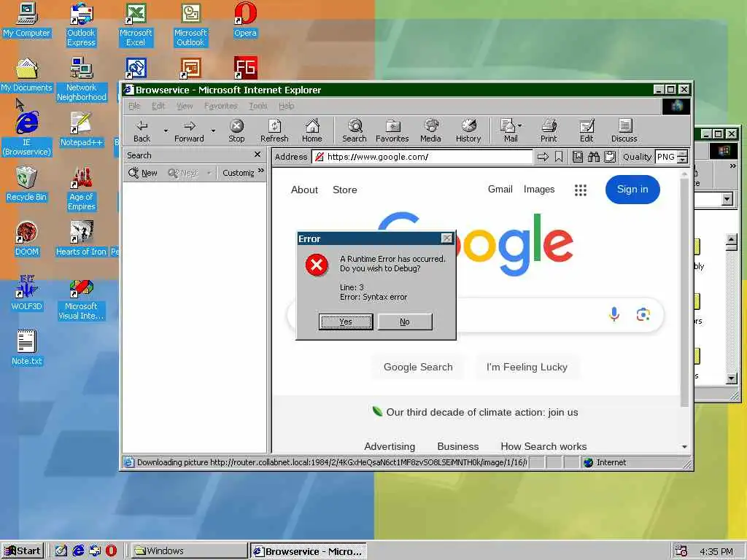Open the Favorites toolbar button
The image size is (747, 560).
392,131
